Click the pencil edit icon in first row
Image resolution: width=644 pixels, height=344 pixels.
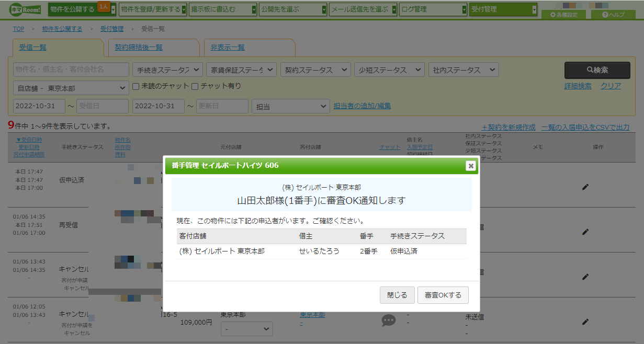[585, 187]
